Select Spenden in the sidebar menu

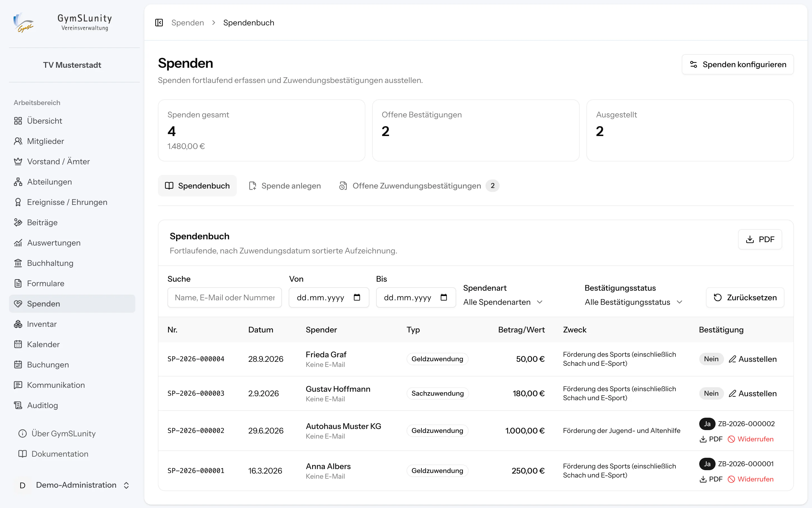pos(72,304)
